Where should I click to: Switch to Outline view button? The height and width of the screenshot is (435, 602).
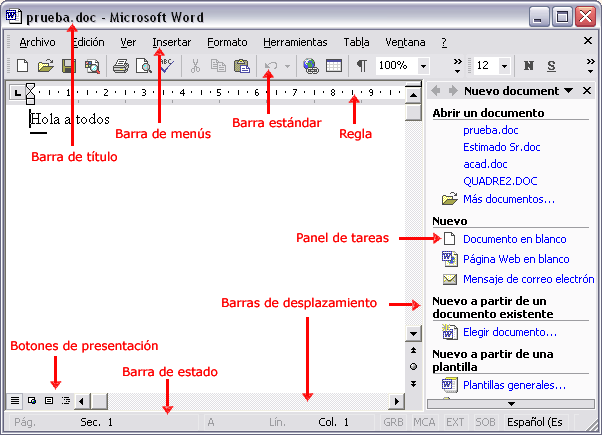tap(66, 401)
